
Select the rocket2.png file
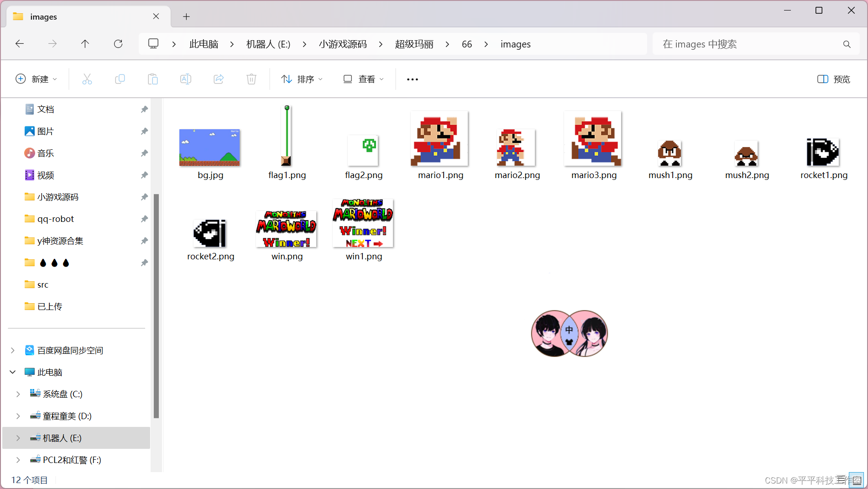[x=210, y=240]
